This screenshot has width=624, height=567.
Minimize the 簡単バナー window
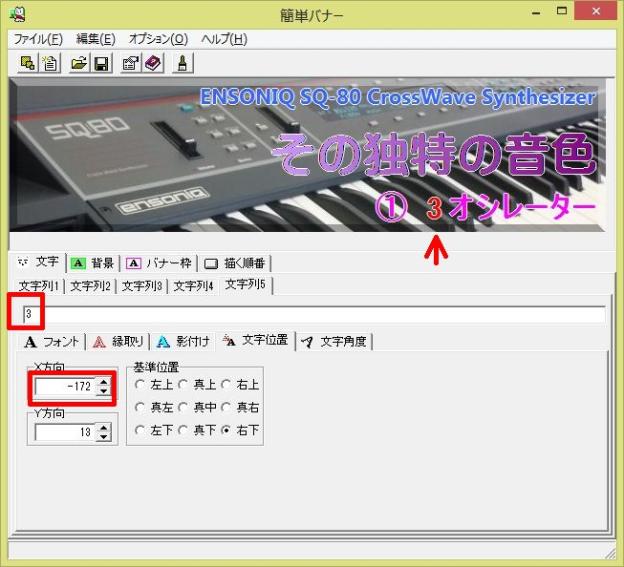[536, 13]
